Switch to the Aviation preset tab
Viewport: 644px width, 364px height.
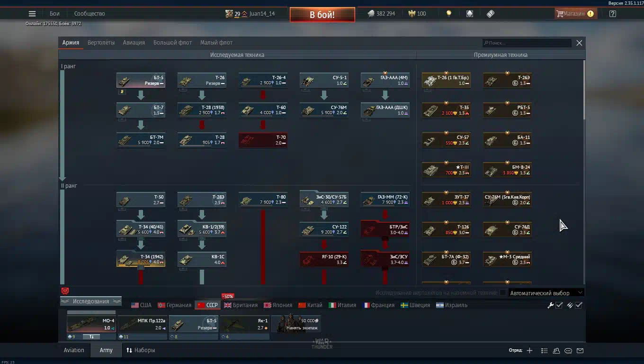pyautogui.click(x=74, y=350)
